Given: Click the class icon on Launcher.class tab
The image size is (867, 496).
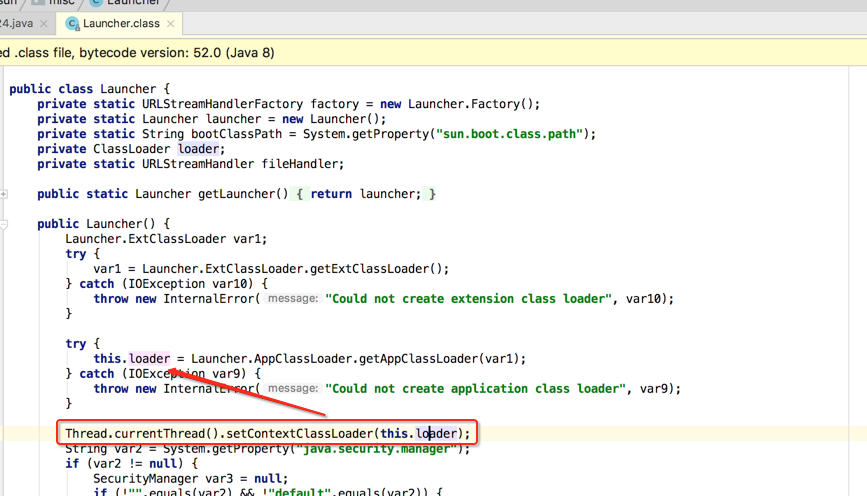Looking at the screenshot, I should 72,24.
